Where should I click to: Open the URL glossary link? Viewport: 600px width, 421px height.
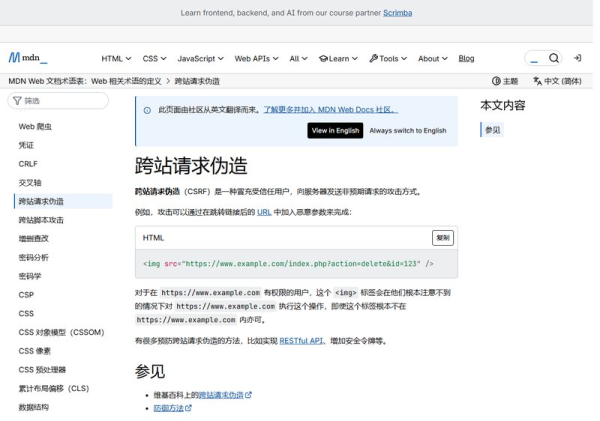point(264,212)
